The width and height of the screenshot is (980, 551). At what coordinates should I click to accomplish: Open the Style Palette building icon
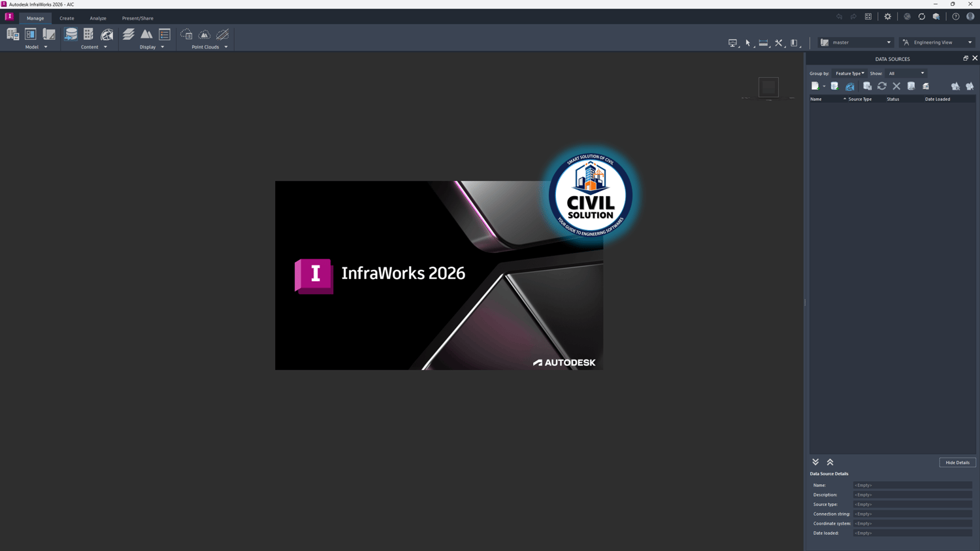point(88,35)
